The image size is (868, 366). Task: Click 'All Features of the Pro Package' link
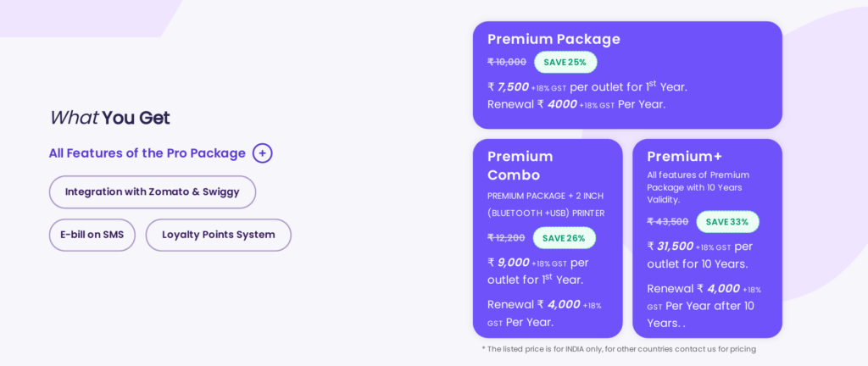click(147, 153)
